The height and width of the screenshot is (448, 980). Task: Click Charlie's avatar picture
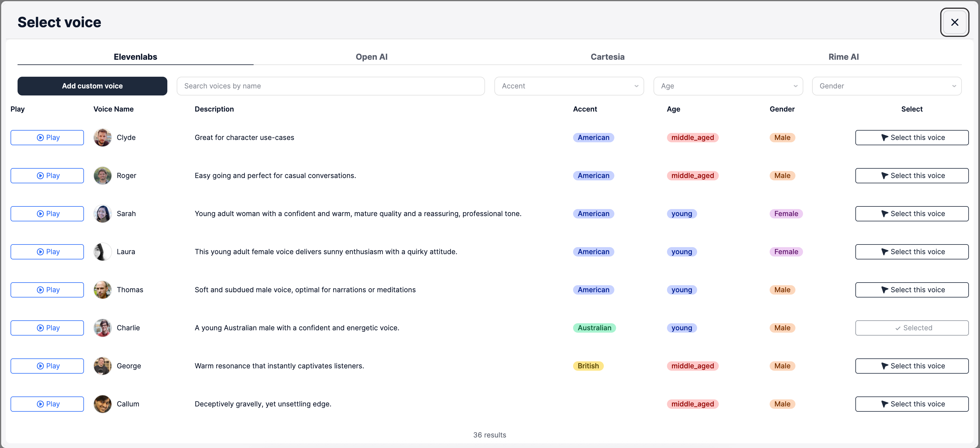103,328
